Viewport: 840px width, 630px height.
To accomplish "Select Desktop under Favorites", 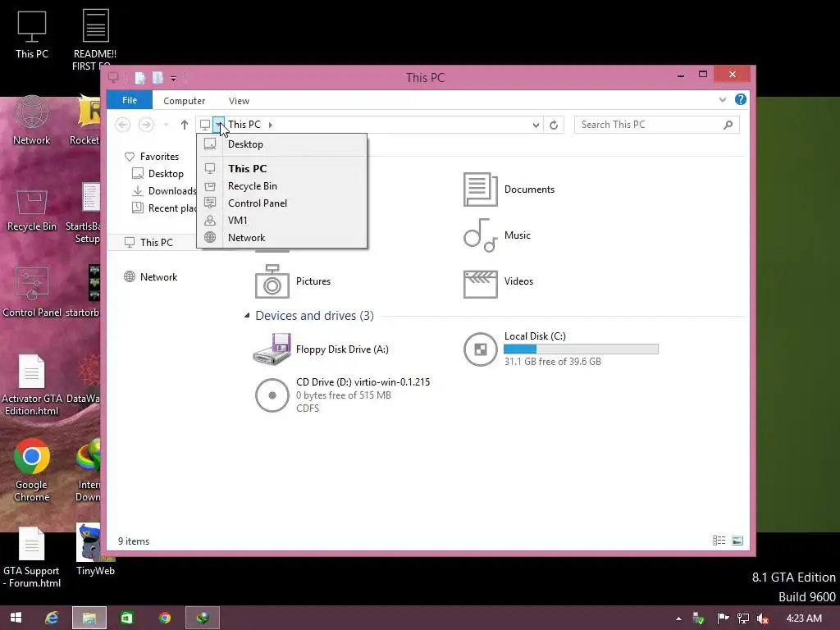I will tap(166, 174).
